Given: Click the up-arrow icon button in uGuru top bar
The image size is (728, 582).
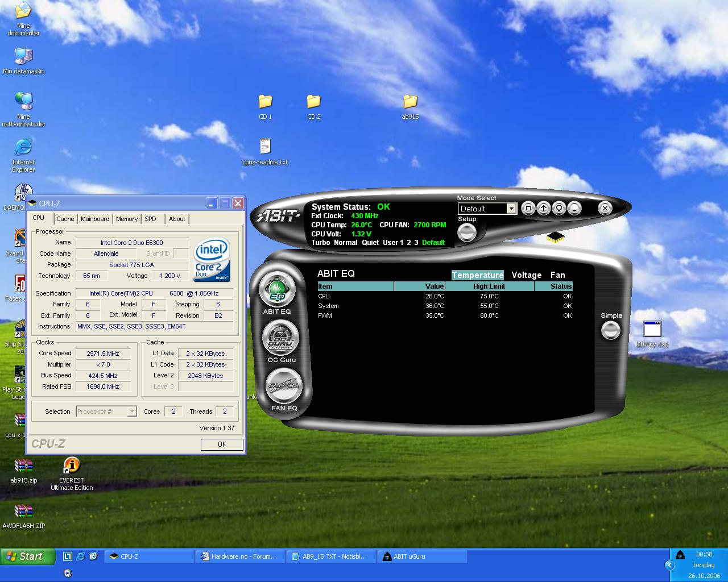Looking at the screenshot, I should pos(544,209).
